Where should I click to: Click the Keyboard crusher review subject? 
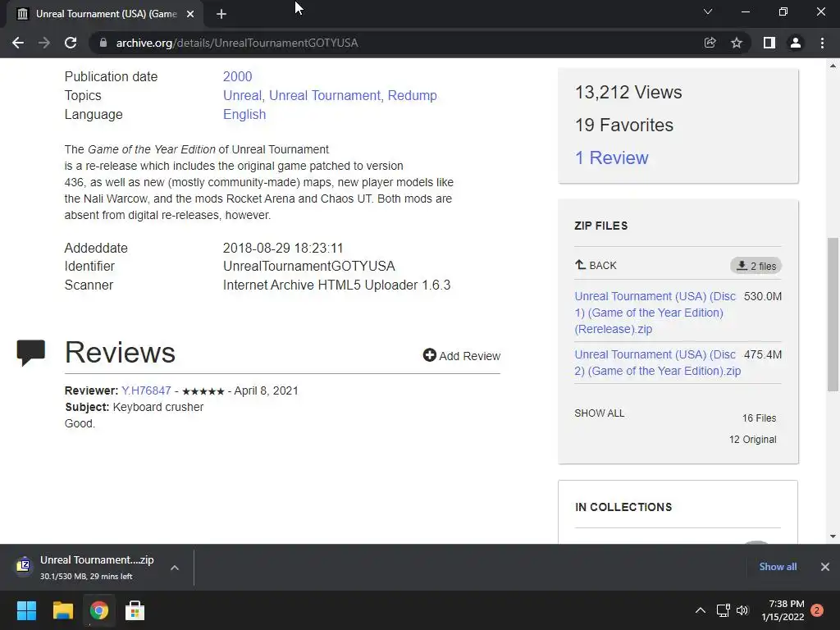(158, 407)
